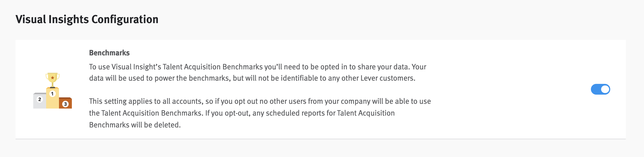Click the Visual Insights Configuration heading

pos(87,19)
